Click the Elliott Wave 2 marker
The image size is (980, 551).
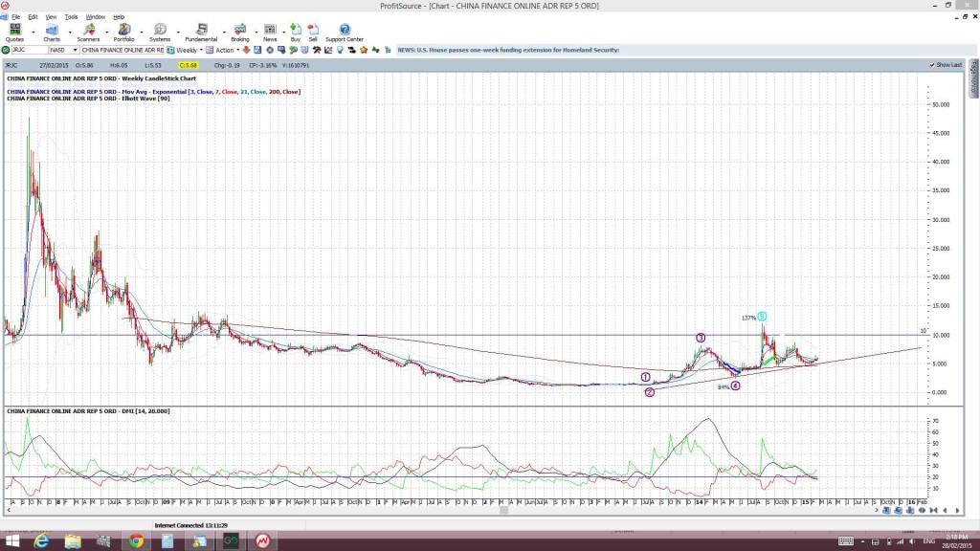click(650, 392)
